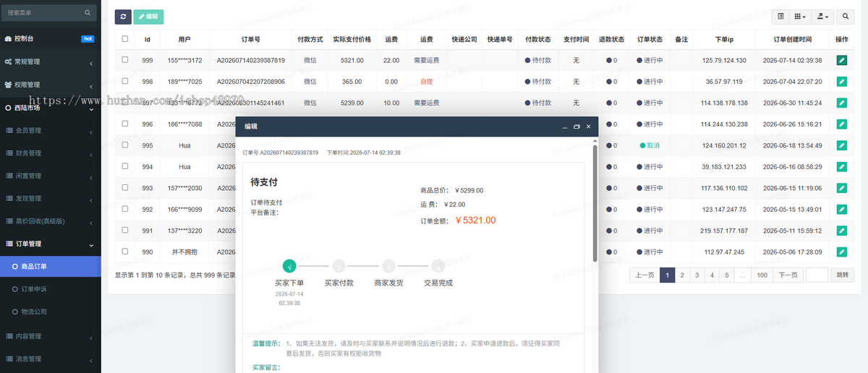Click edit pencil icon for IP 112.97.47.245 row
Screen dimensions: 868x373
click(842, 252)
